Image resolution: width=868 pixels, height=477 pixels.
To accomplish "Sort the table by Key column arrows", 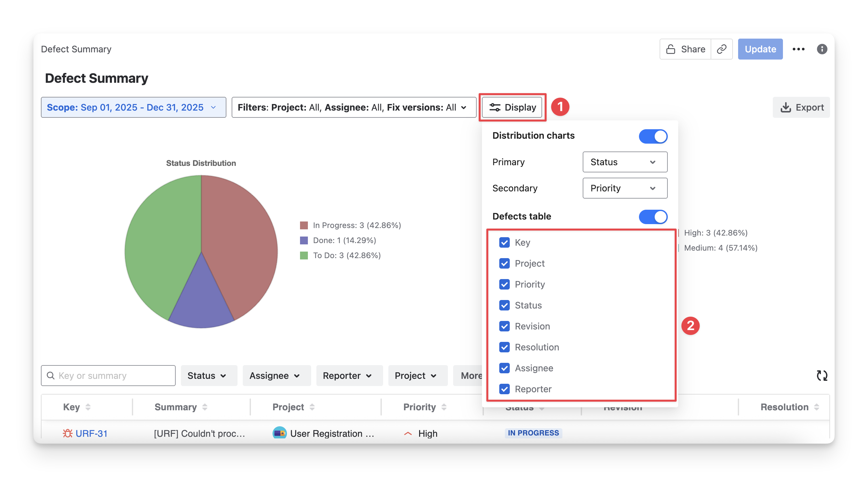I will click(x=88, y=407).
